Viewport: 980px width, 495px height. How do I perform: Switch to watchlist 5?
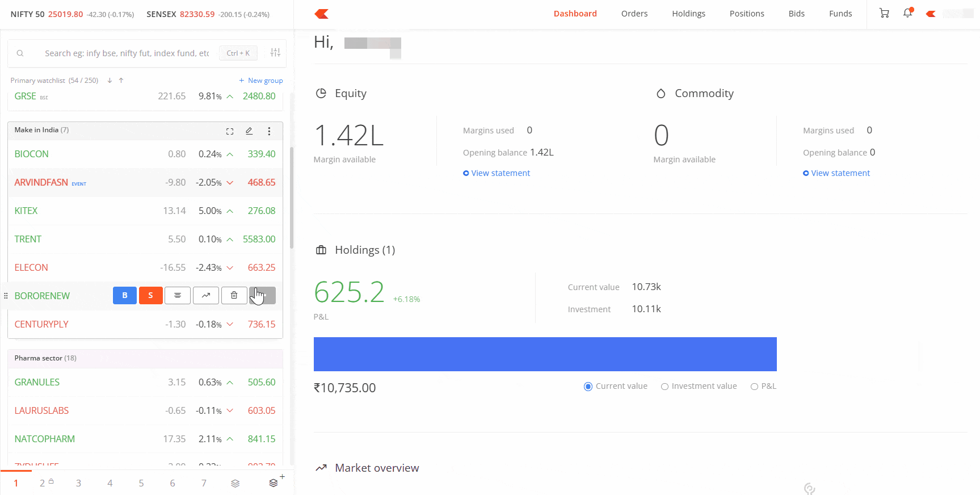(141, 483)
